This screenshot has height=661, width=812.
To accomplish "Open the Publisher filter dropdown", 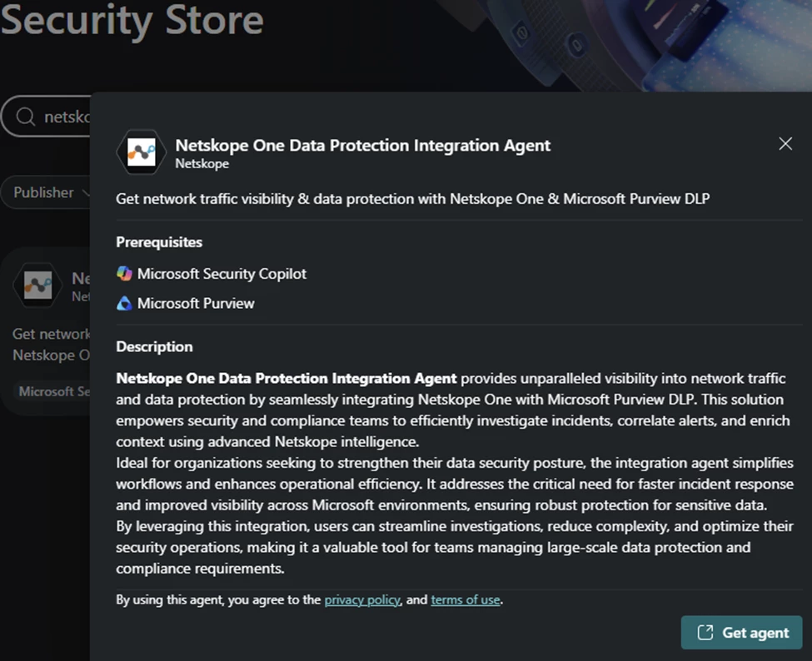I will coord(50,192).
